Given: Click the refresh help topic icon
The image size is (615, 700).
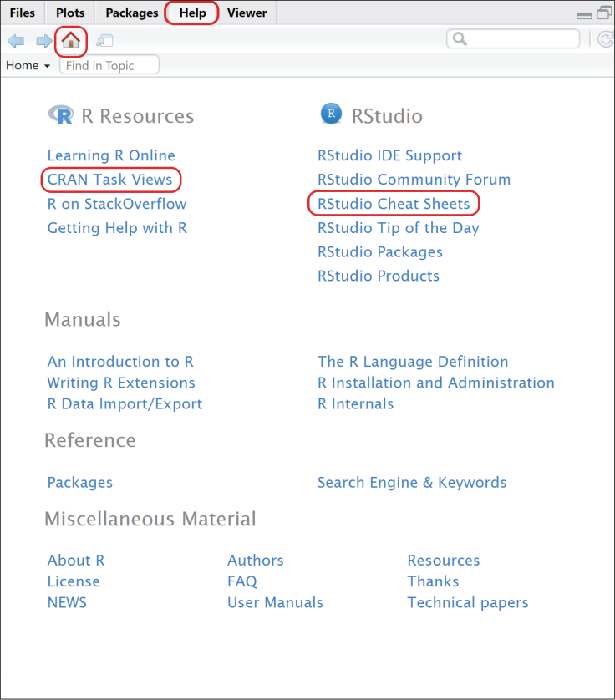Looking at the screenshot, I should (x=605, y=39).
